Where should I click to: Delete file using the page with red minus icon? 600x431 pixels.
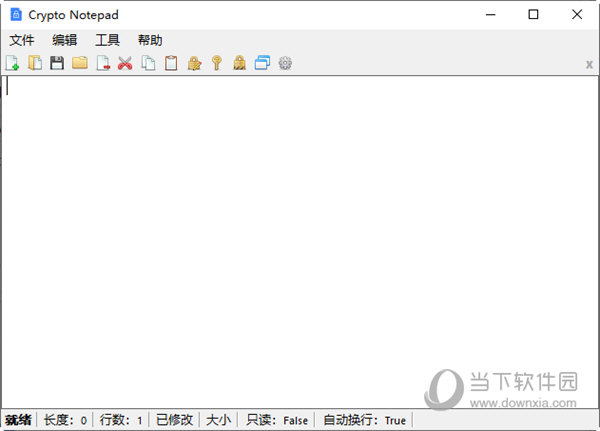tap(103, 63)
